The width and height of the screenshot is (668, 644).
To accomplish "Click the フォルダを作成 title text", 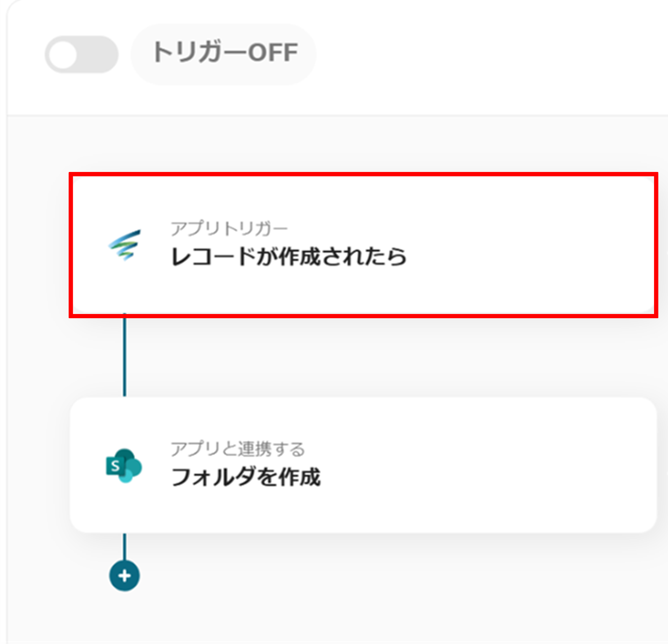I will pyautogui.click(x=246, y=477).
